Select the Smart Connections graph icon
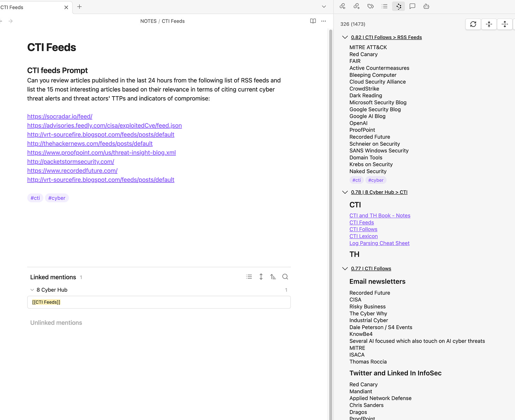Screen dimensions: 515x420 (x=399, y=6)
